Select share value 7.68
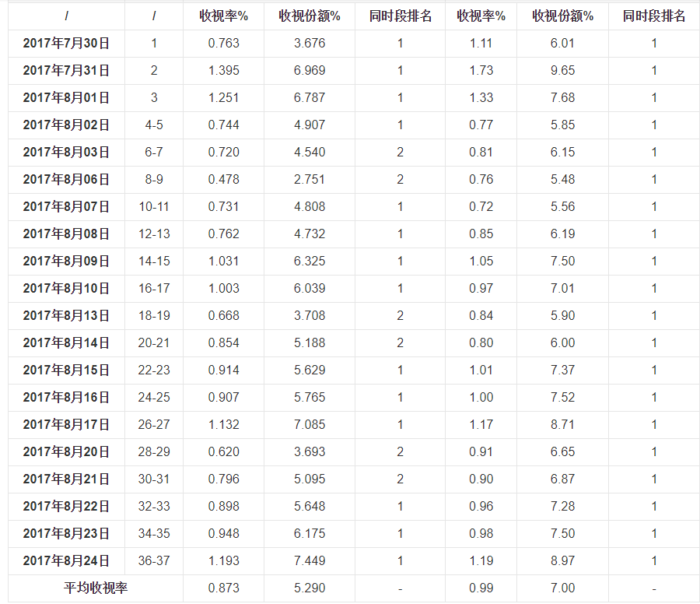The width and height of the screenshot is (700, 604). 562,98
